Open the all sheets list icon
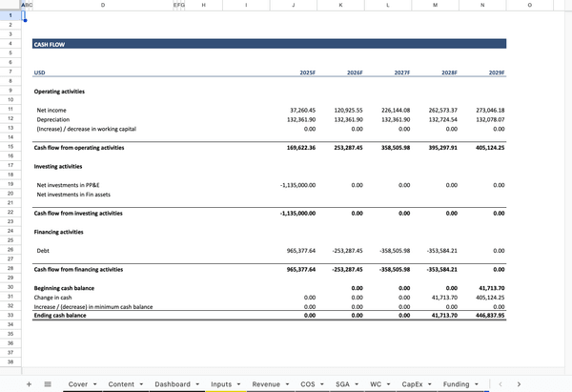This screenshot has width=572, height=392. click(x=48, y=382)
